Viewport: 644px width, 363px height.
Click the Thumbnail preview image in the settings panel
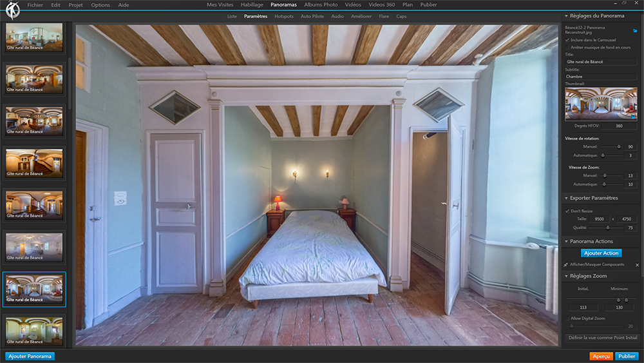(x=601, y=104)
